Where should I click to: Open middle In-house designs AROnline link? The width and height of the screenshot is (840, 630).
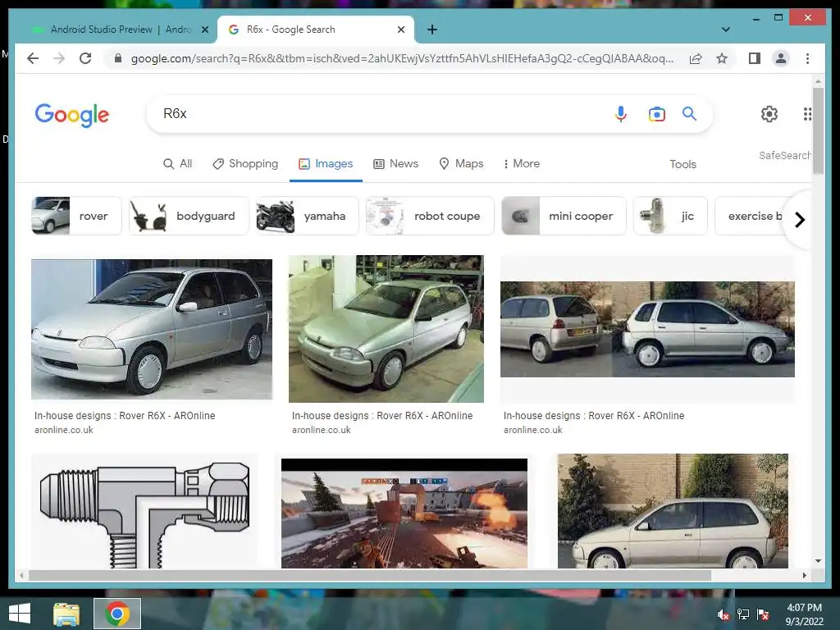coord(382,416)
